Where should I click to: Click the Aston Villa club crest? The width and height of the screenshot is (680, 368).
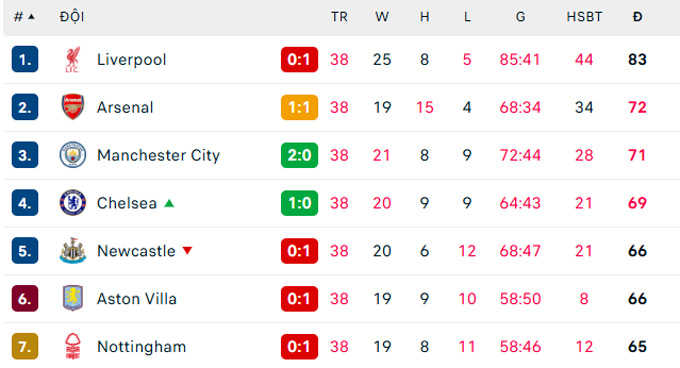(x=72, y=298)
